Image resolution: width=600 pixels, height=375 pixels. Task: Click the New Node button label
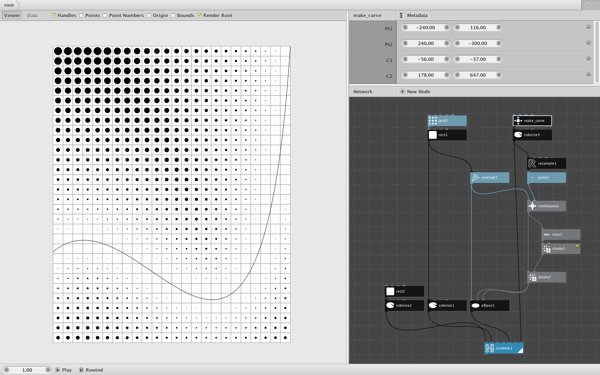tap(418, 91)
